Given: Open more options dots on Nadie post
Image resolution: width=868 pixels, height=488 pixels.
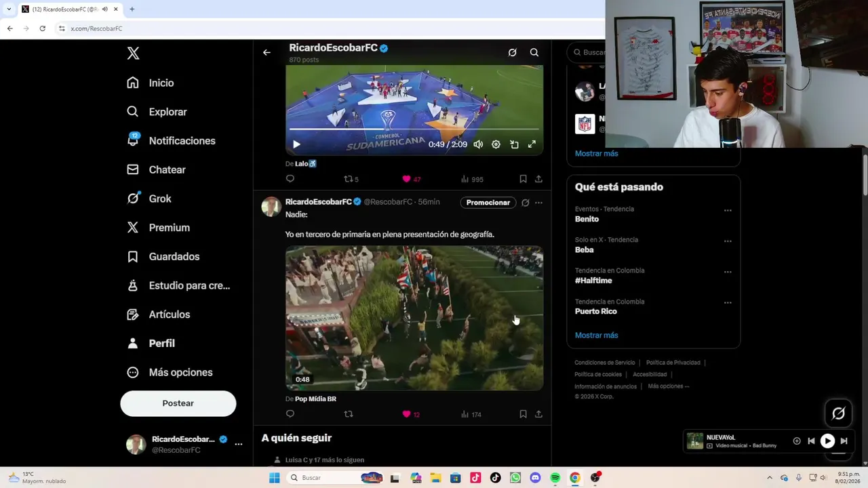Looking at the screenshot, I should 538,203.
